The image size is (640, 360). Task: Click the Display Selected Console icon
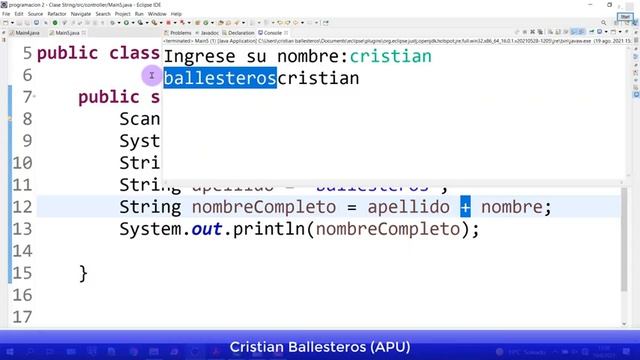coord(600,32)
